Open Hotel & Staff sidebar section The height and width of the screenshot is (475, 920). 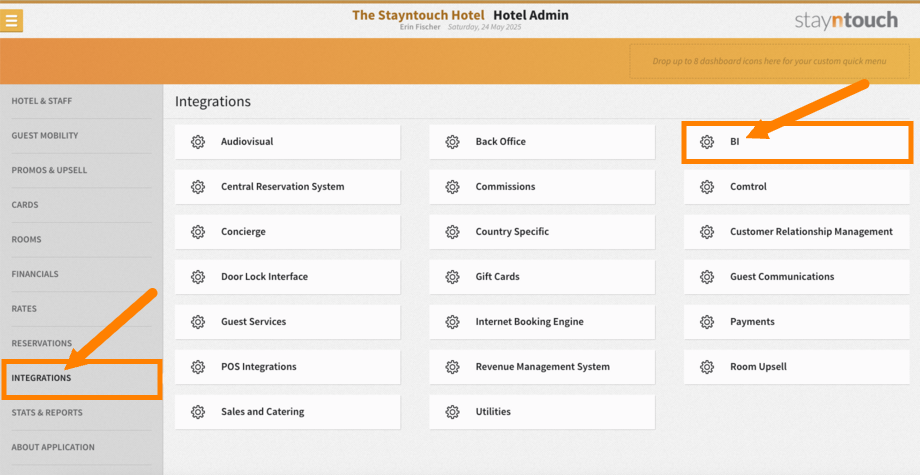(x=42, y=101)
